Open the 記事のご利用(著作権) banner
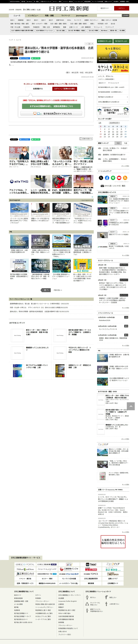Screen dimensions: 138x644 [x=113, y=111]
